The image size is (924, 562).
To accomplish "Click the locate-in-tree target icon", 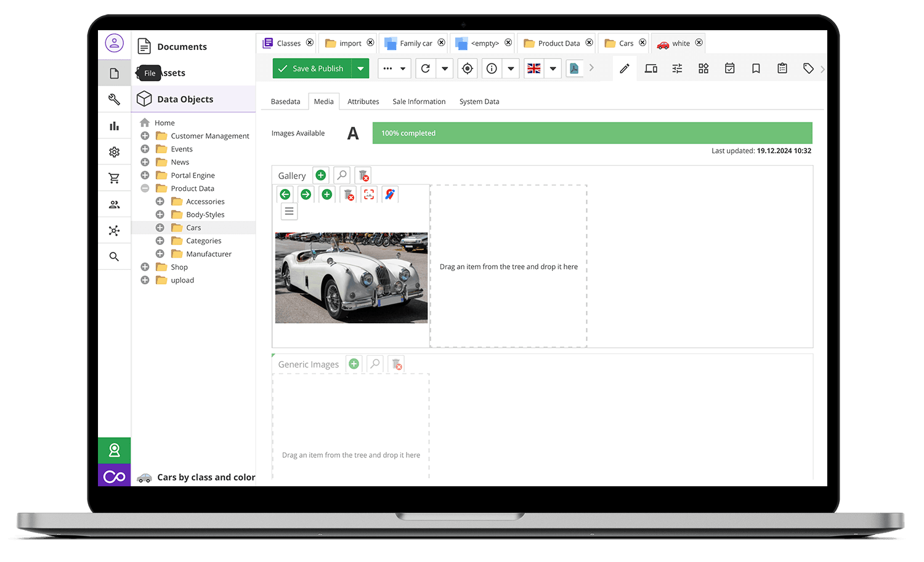I will pyautogui.click(x=468, y=68).
